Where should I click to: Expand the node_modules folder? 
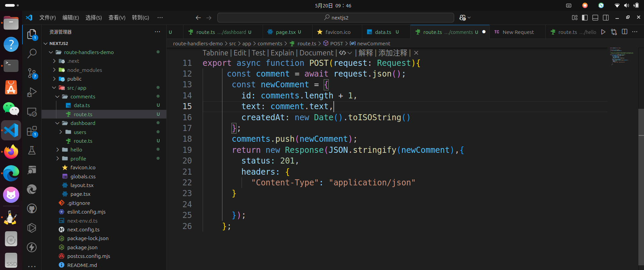[84, 70]
